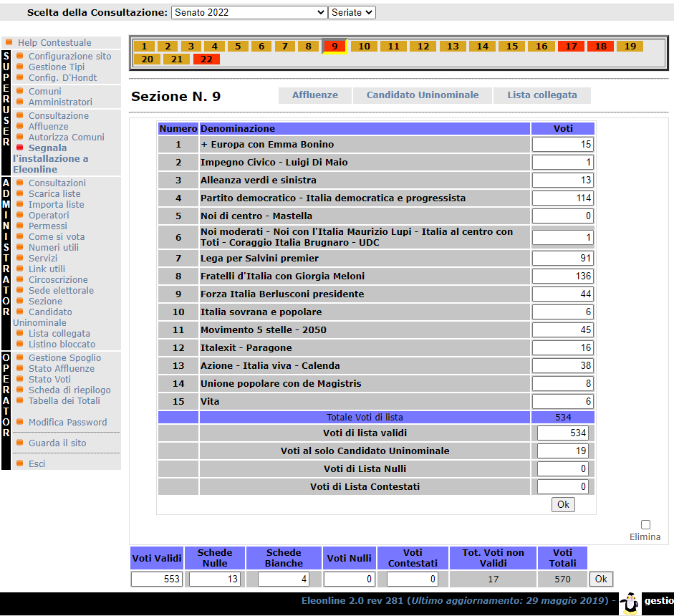Open Come si vota link
Image resolution: width=674 pixels, height=616 pixels.
pyautogui.click(x=57, y=237)
